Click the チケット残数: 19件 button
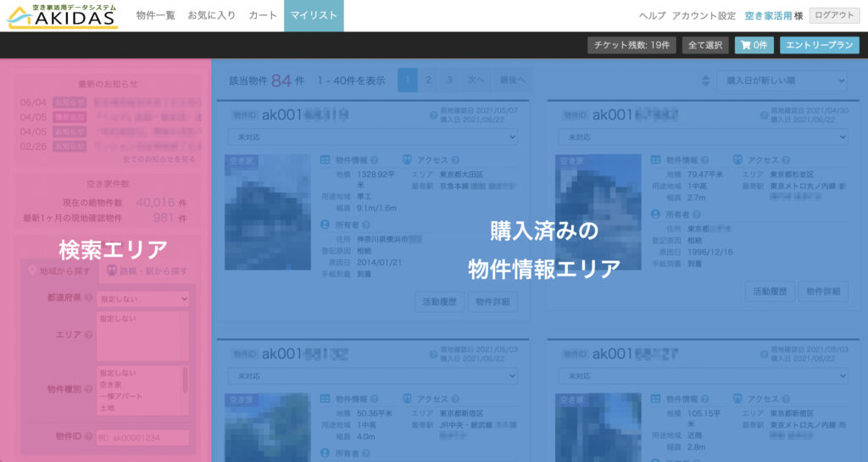This screenshot has height=462, width=868. click(x=632, y=45)
